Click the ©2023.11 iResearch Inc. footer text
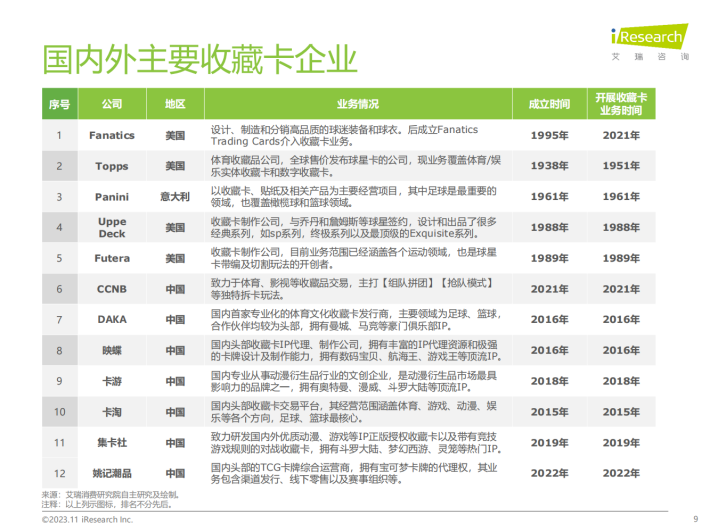 click(87, 520)
